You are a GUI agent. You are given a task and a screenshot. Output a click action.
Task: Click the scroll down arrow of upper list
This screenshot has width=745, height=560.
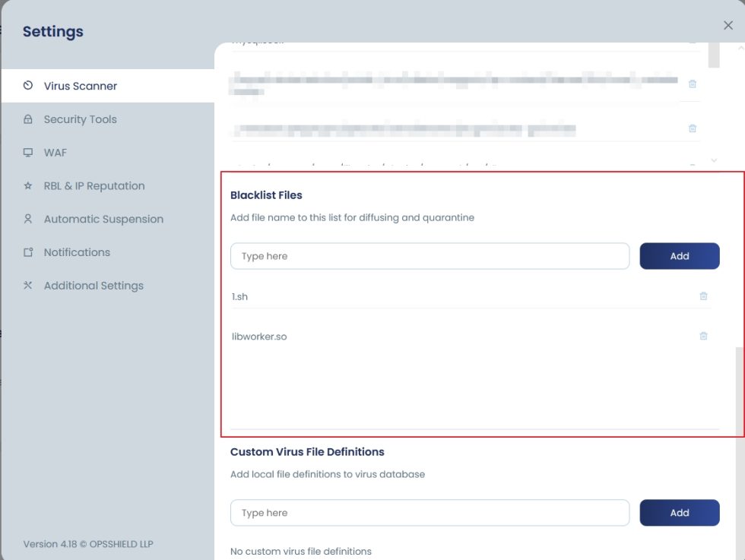713,160
